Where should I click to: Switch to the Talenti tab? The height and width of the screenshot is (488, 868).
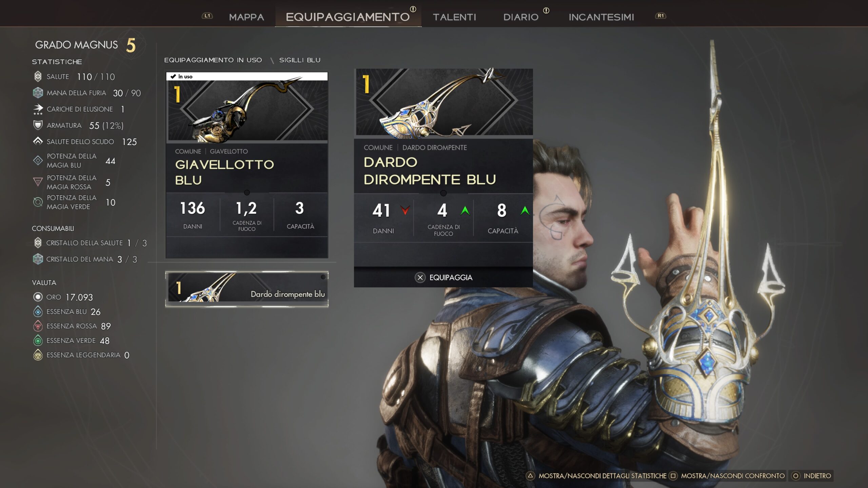tap(454, 17)
